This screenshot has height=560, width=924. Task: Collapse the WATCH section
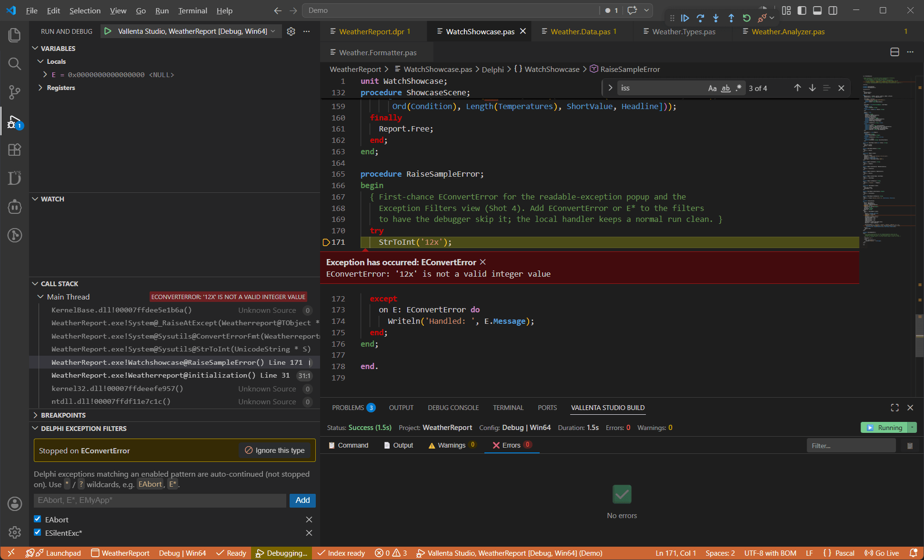click(35, 199)
